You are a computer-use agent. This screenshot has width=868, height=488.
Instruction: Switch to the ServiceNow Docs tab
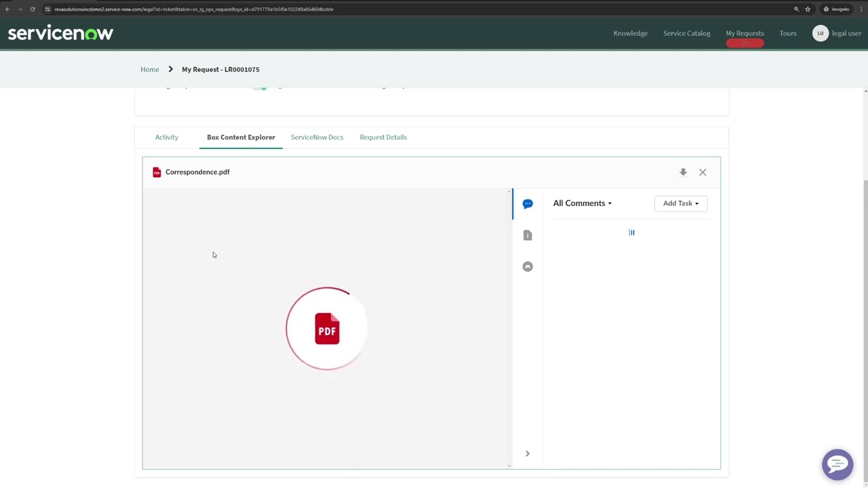(x=317, y=137)
